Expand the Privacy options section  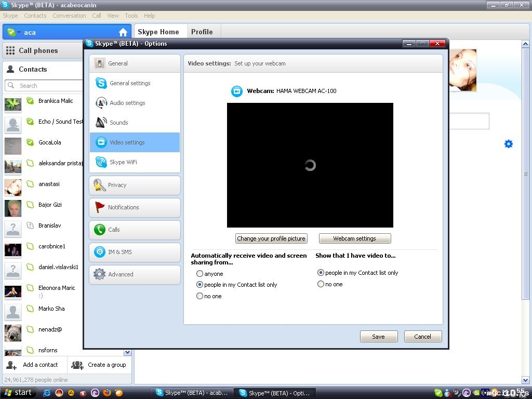pos(135,185)
